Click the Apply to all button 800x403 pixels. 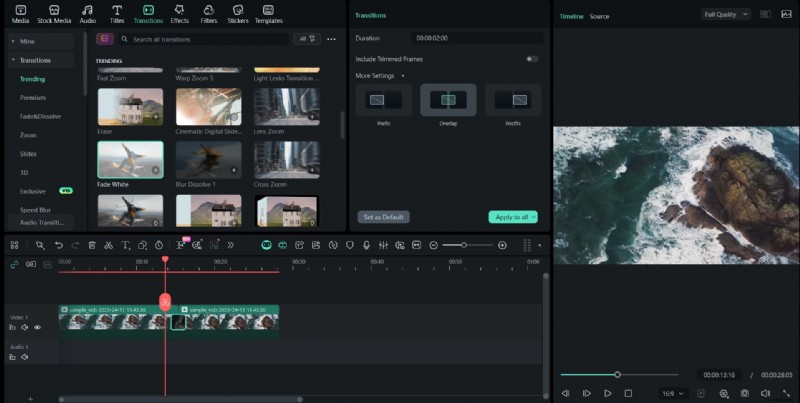tap(512, 217)
